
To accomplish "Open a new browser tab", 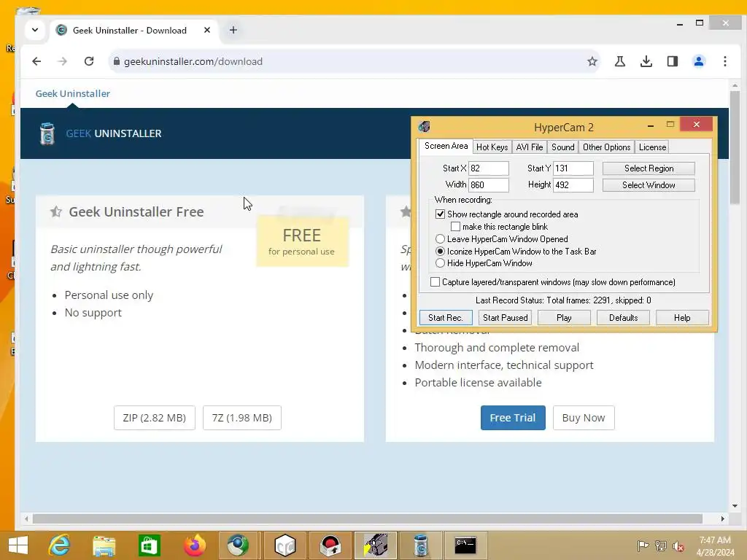I will (233, 30).
